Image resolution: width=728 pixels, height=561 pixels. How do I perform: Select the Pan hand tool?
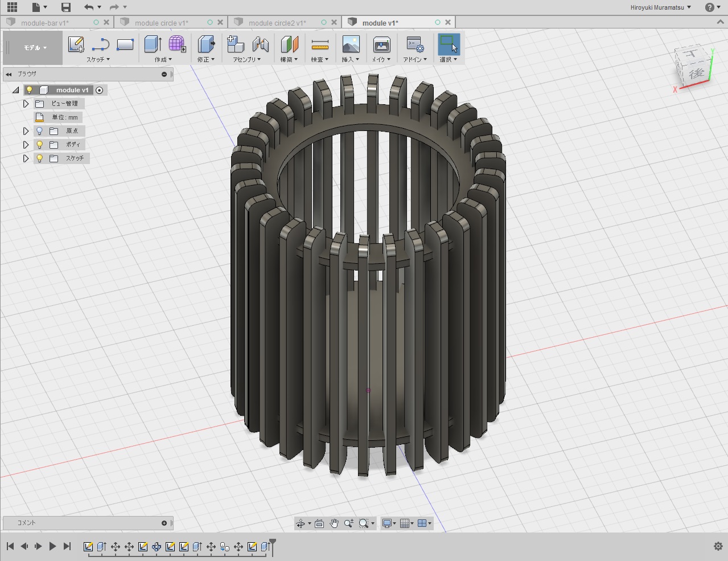pyautogui.click(x=334, y=523)
